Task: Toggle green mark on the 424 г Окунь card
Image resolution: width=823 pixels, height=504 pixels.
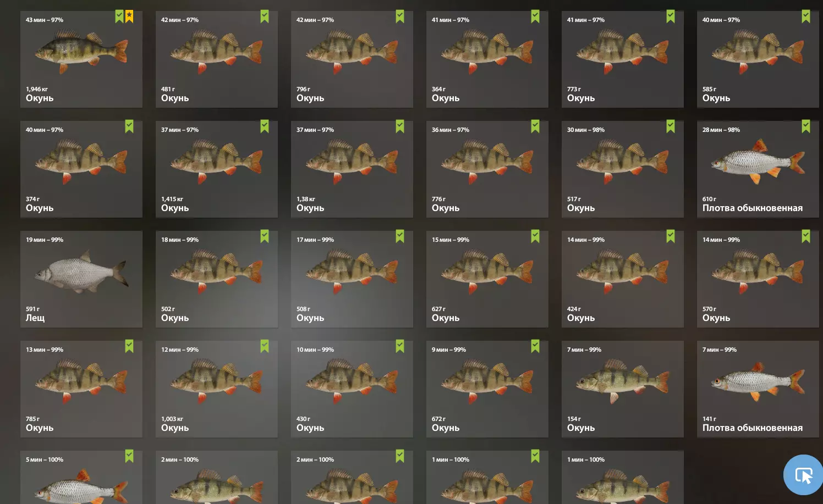Action: [x=671, y=236]
